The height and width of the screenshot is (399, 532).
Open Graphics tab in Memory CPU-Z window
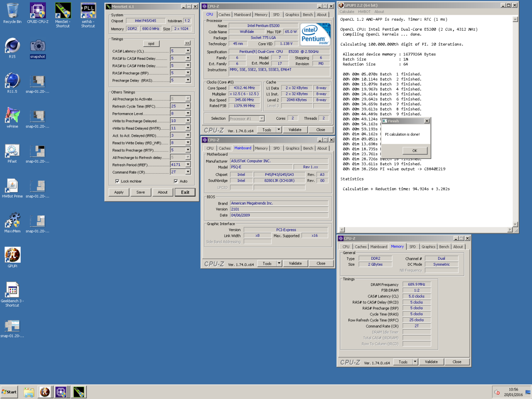[x=429, y=247]
